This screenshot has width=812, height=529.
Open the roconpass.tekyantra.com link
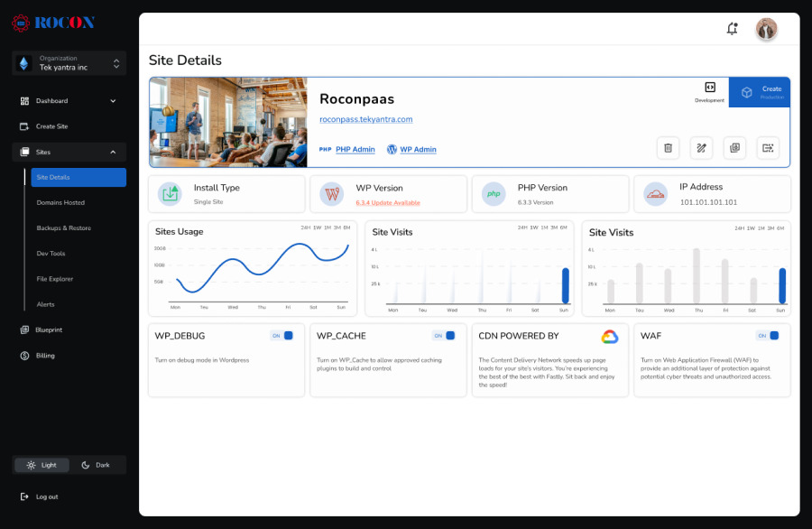[365, 119]
